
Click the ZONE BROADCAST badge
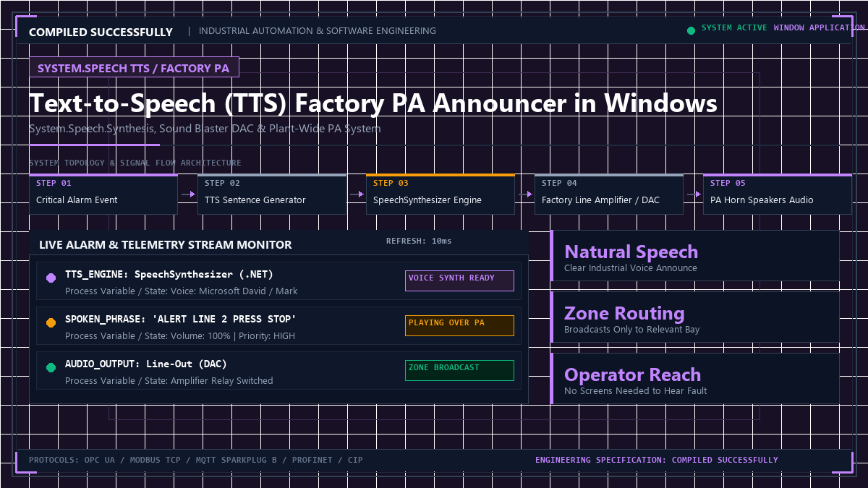(459, 370)
